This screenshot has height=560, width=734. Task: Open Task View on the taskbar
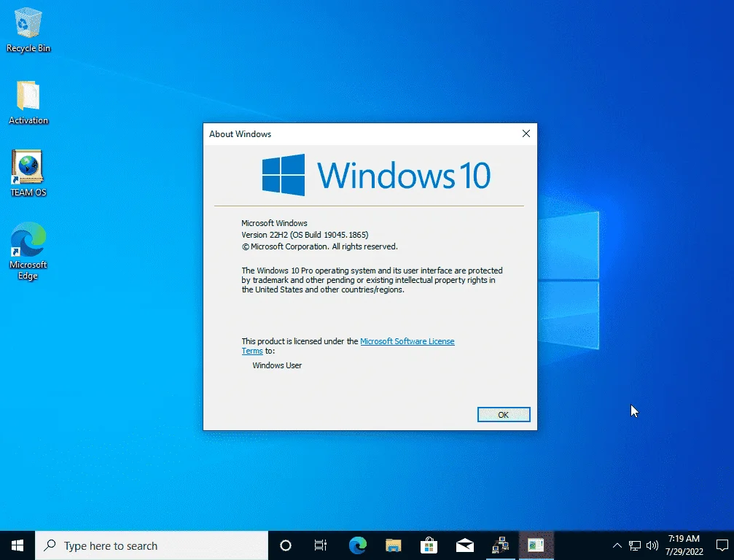click(x=321, y=545)
